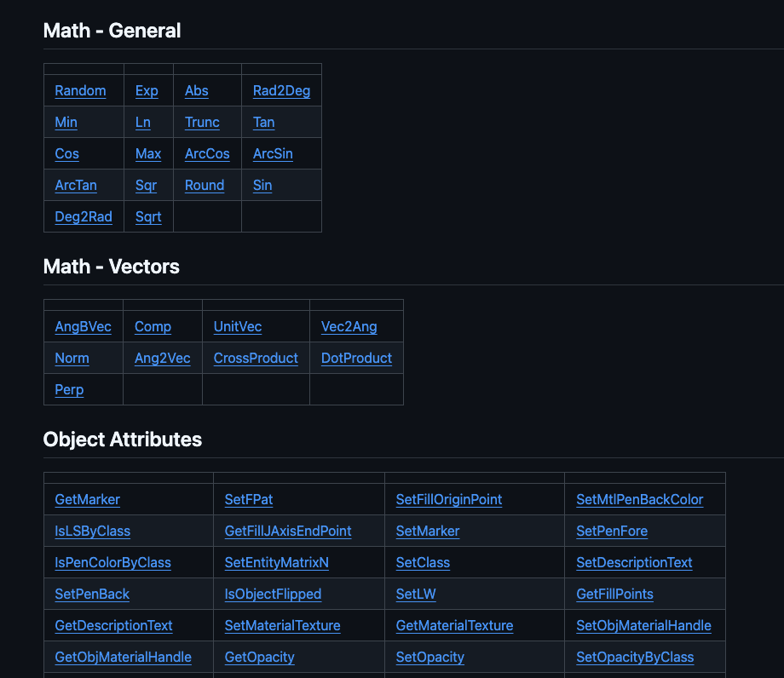This screenshot has height=678, width=784.
Task: Open the GetMaterialTexture link
Action: pos(454,626)
